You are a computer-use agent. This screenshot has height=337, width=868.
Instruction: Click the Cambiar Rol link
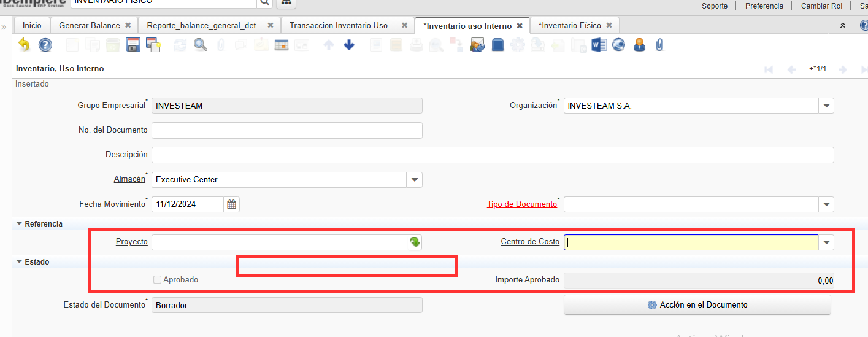[821, 6]
